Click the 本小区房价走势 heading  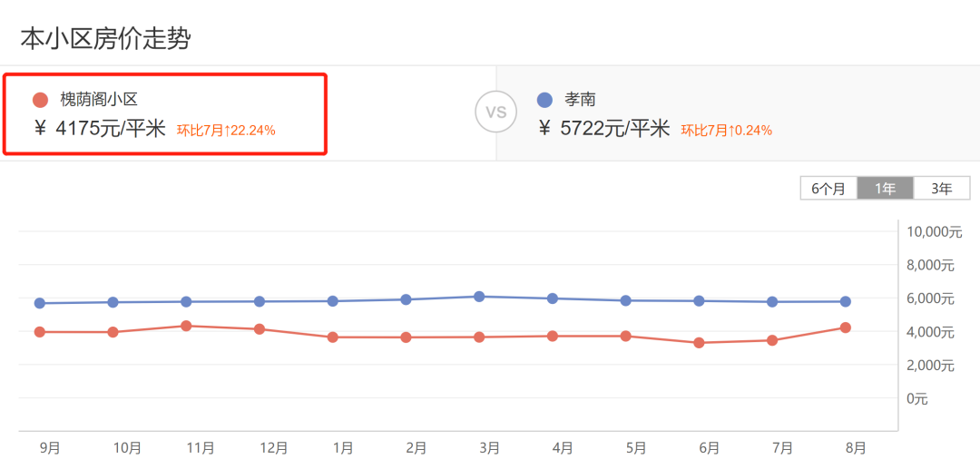(x=105, y=39)
